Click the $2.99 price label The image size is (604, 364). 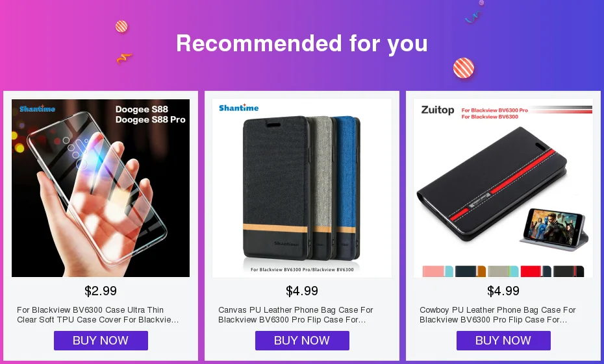[101, 291]
